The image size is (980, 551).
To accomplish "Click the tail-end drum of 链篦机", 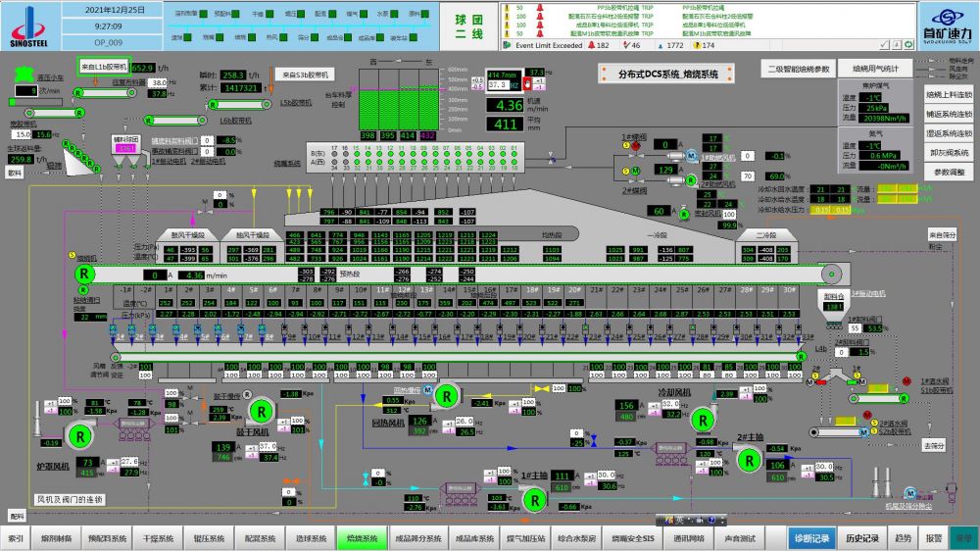I will 831,274.
